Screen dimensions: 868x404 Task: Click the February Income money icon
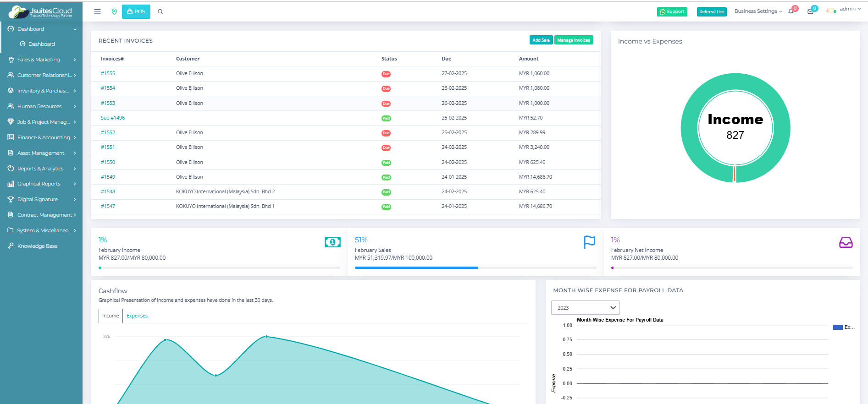click(x=332, y=242)
